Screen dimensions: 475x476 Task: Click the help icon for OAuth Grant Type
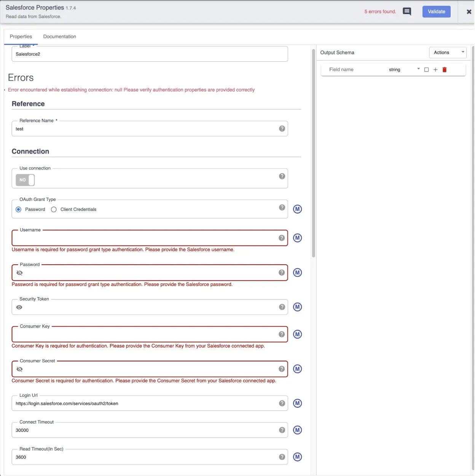tap(282, 208)
